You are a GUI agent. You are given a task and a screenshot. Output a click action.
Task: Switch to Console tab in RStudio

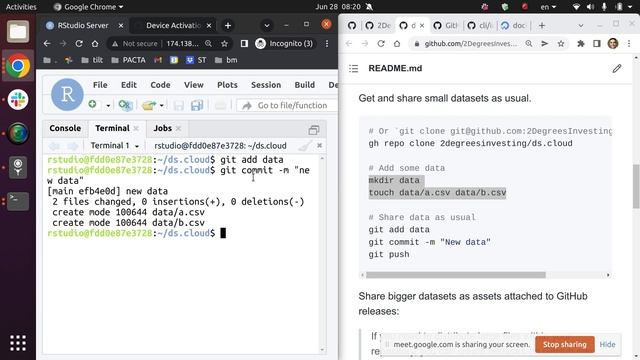[65, 128]
